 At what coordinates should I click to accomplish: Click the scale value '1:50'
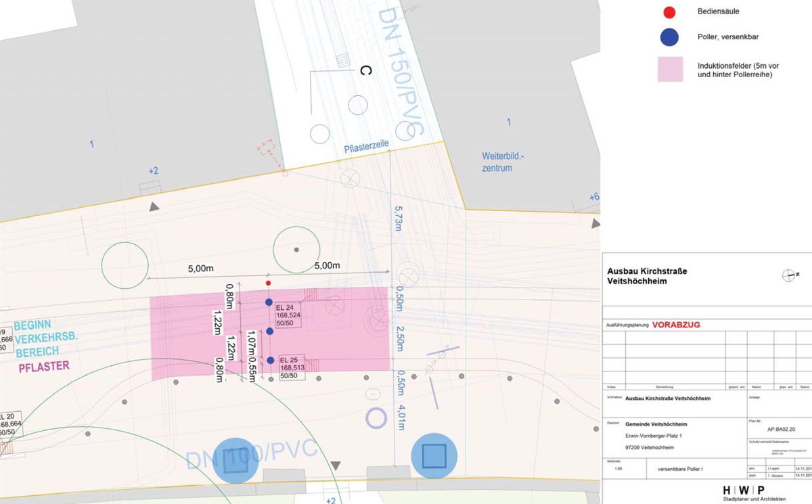618,468
